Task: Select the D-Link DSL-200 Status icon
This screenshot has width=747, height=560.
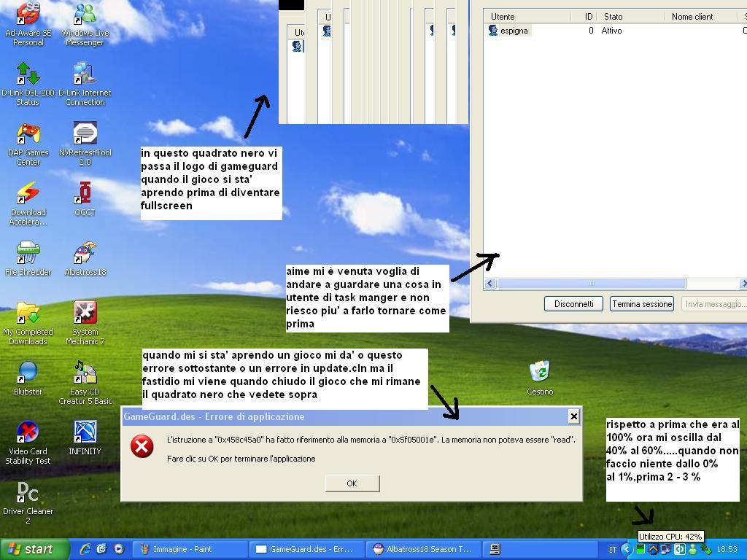Action: coord(28,84)
